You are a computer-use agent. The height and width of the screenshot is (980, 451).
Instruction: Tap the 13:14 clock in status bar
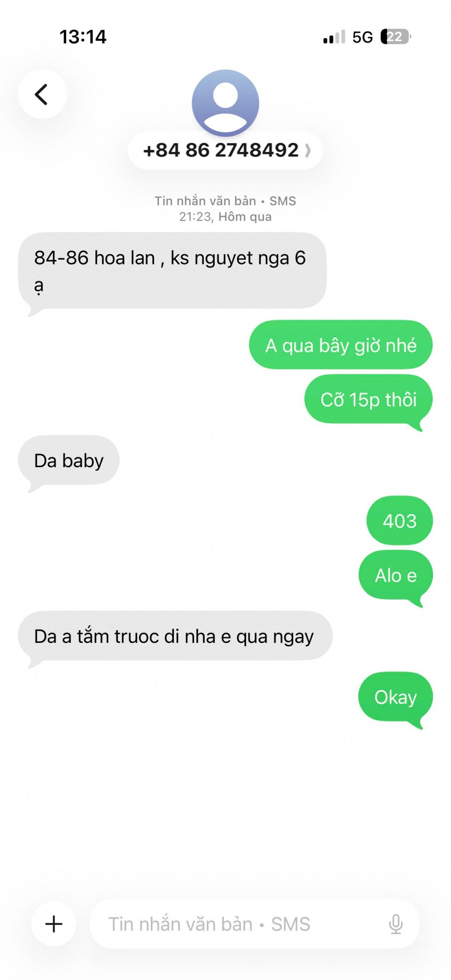pos(83,37)
